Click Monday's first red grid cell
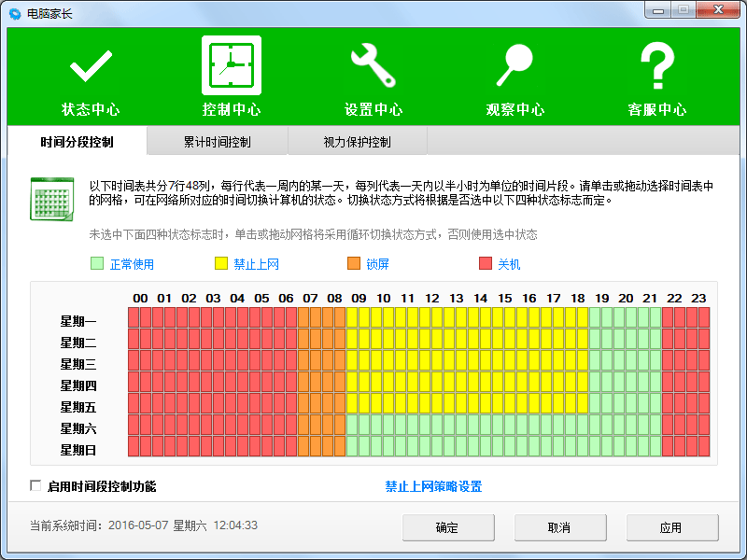 pyautogui.click(x=134, y=318)
